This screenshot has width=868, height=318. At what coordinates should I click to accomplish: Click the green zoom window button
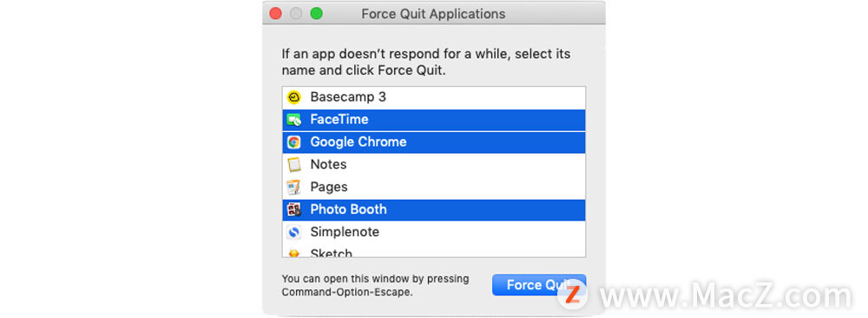[316, 13]
